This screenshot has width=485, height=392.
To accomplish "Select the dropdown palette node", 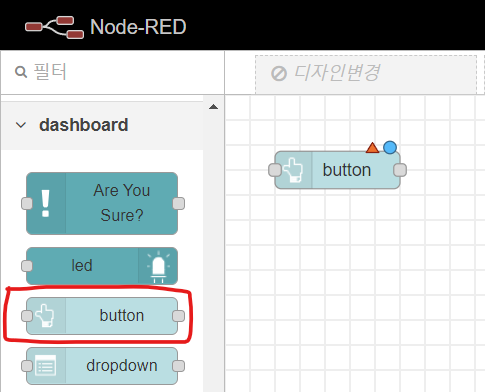I will (x=102, y=366).
